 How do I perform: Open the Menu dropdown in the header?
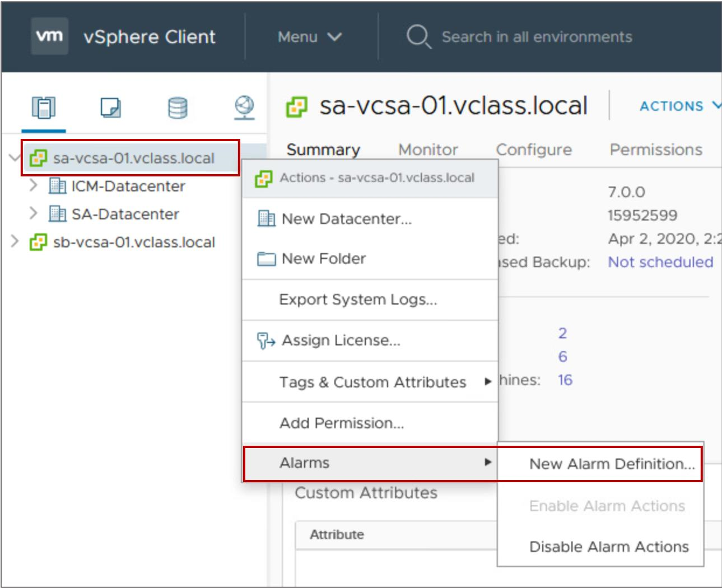coord(309,37)
